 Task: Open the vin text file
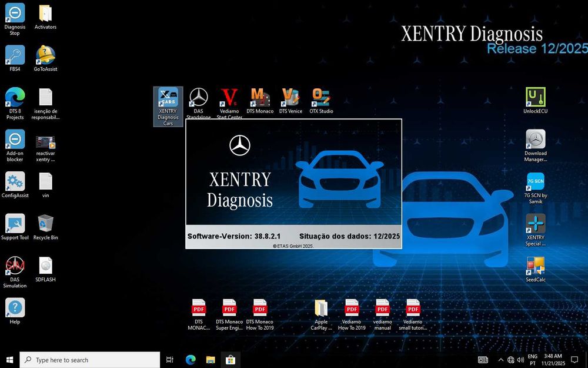45,185
